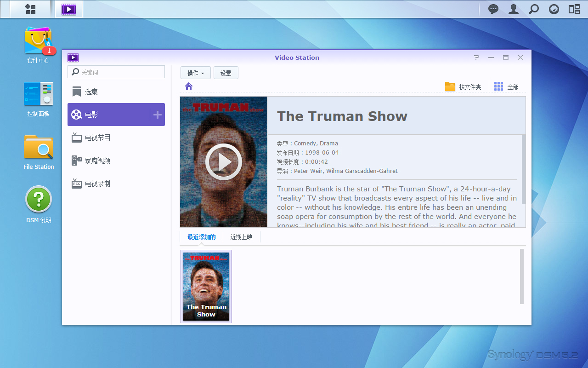Switch view to 按文件夹

click(463, 87)
